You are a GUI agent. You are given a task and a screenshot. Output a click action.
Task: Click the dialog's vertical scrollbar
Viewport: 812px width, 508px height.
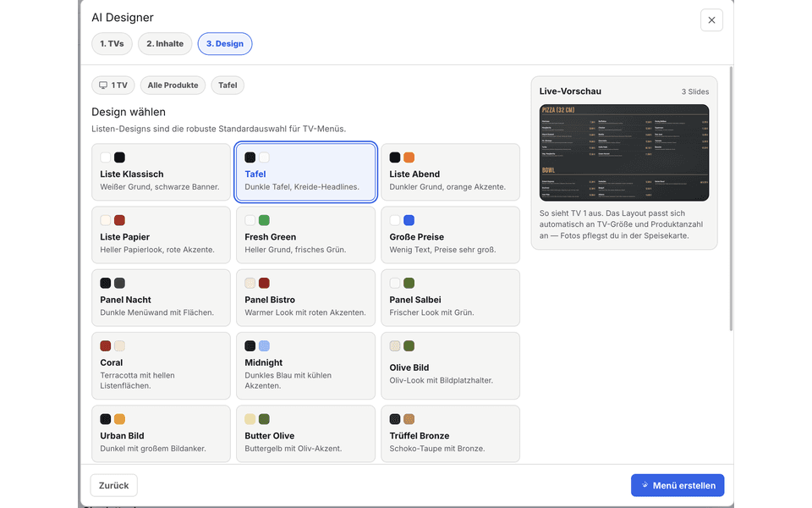pos(731,198)
